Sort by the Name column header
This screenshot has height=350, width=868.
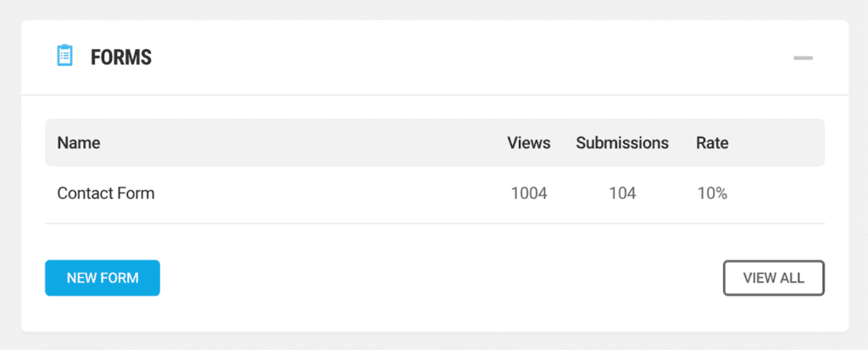click(x=79, y=143)
